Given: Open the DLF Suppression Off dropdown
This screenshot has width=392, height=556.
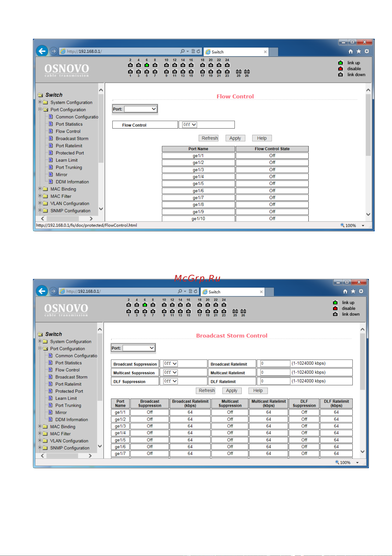Looking at the screenshot, I should point(170,381).
